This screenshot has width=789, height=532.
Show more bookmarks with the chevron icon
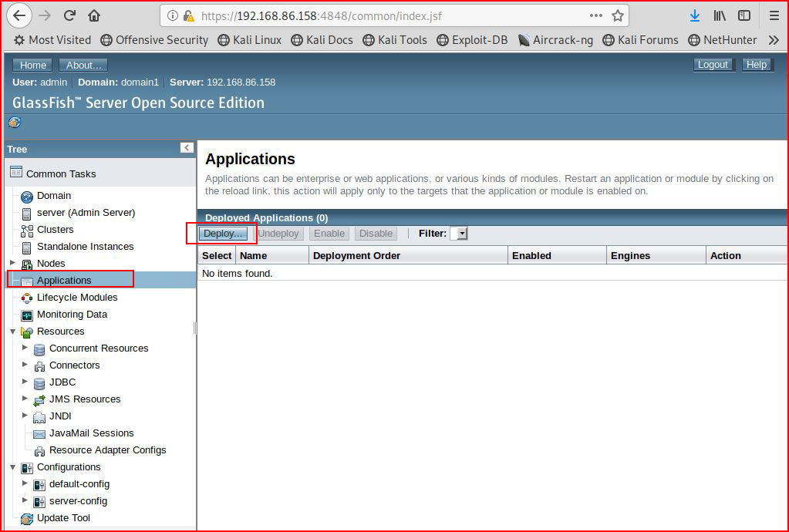pyautogui.click(x=774, y=40)
